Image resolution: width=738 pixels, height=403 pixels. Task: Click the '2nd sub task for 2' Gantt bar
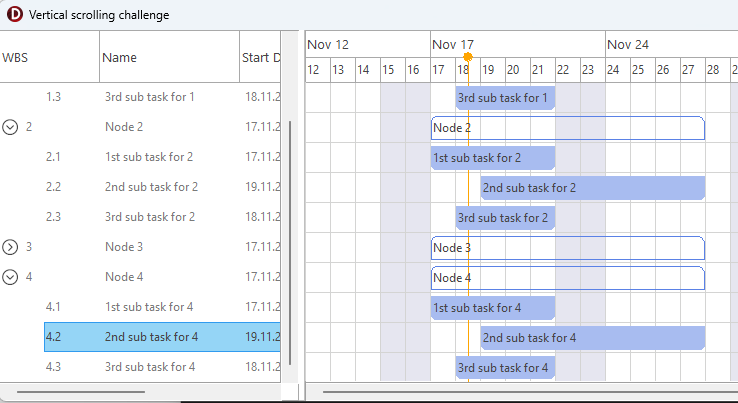coord(592,188)
